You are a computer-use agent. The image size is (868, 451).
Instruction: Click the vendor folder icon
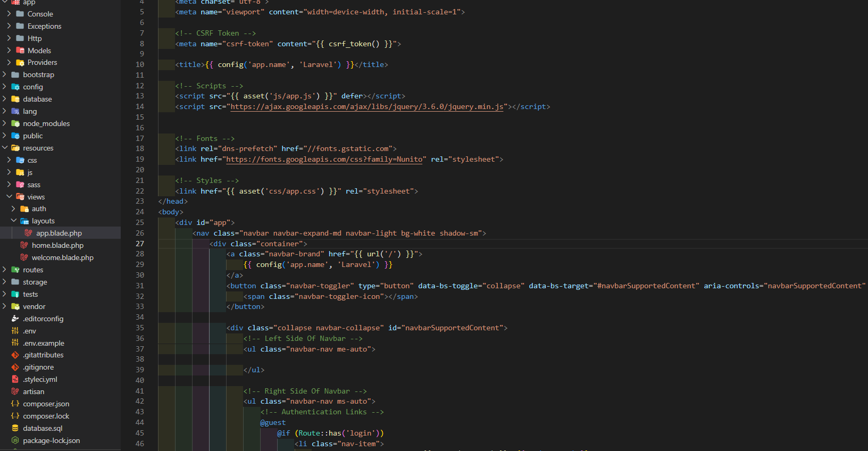(15, 306)
